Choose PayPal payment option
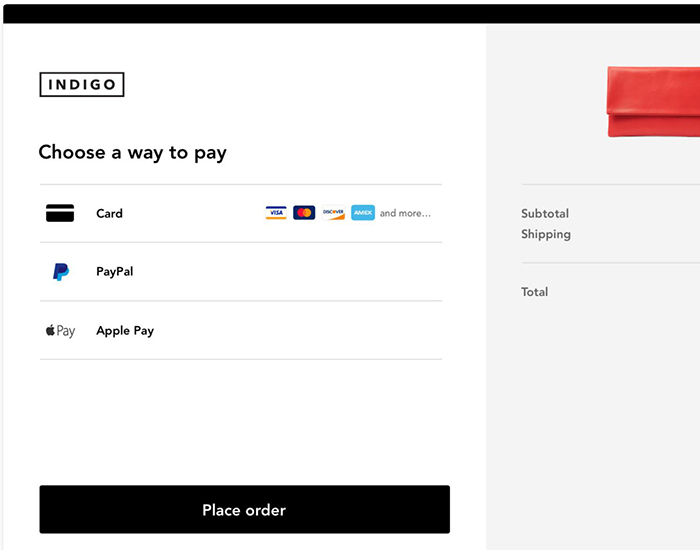The width and height of the screenshot is (700, 550). coord(115,271)
